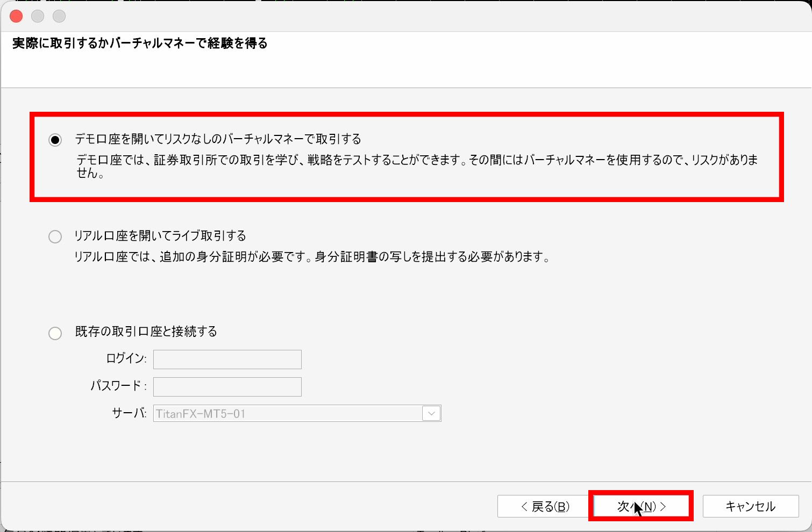Select the real account (リアル口座) radio button
The image size is (812, 532).
55,237
